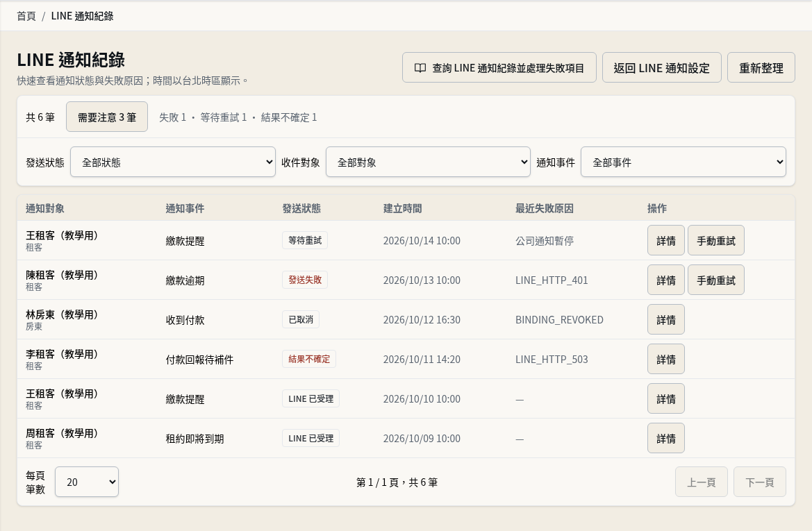The height and width of the screenshot is (531, 812).
Task: Click the 發送狀態 column header
Action: (301, 208)
